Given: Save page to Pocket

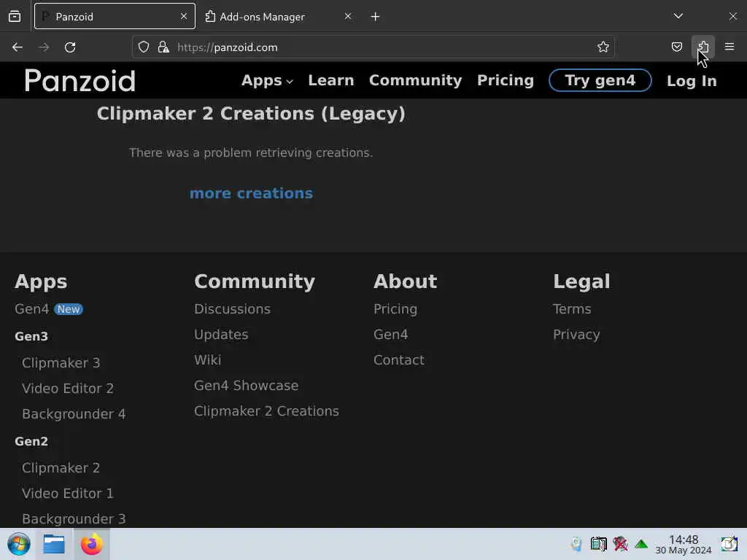Looking at the screenshot, I should click(676, 47).
